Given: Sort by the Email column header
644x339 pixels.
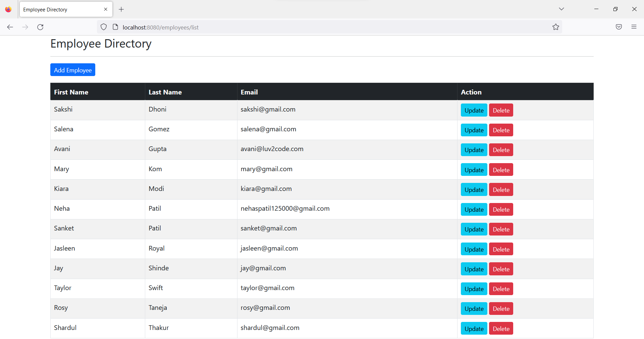Looking at the screenshot, I should coord(249,92).
